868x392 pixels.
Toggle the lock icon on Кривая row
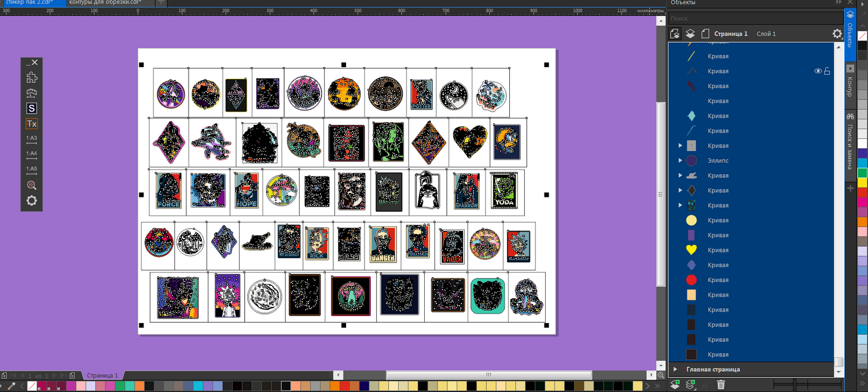tap(827, 71)
